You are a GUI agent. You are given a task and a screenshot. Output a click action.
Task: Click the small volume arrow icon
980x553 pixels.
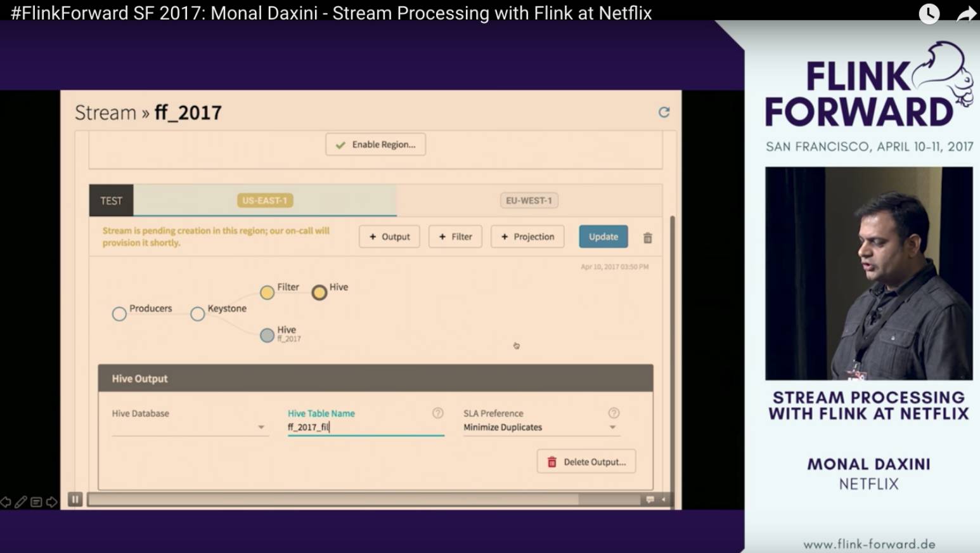663,500
